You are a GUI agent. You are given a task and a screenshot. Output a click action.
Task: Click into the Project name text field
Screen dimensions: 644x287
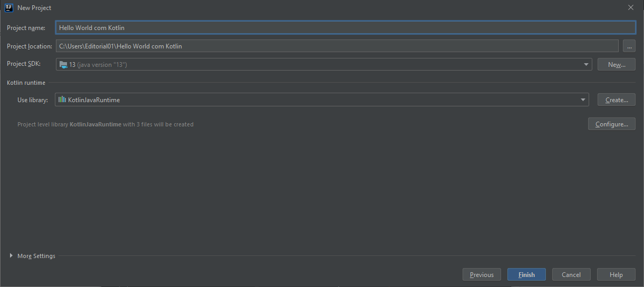tap(345, 28)
